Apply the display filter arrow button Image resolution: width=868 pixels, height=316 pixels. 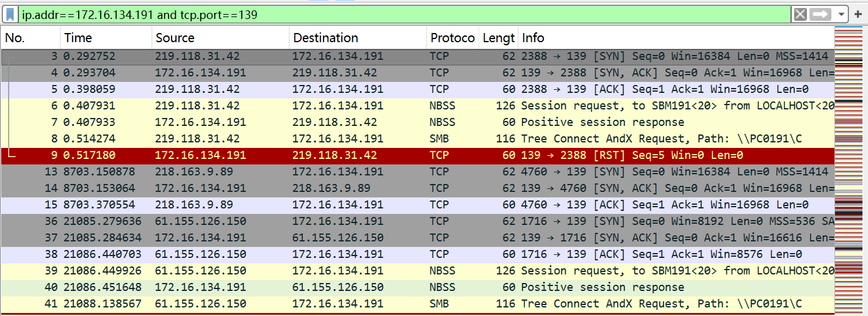821,14
